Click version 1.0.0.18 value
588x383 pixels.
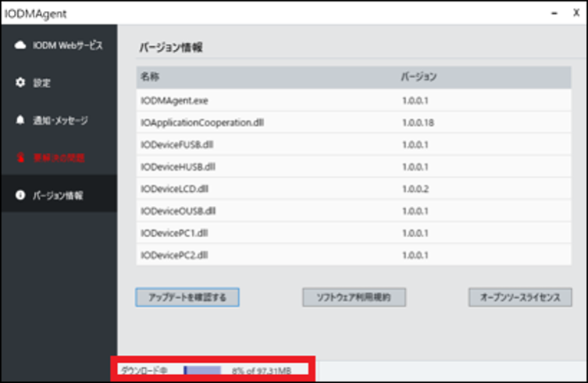click(x=418, y=122)
